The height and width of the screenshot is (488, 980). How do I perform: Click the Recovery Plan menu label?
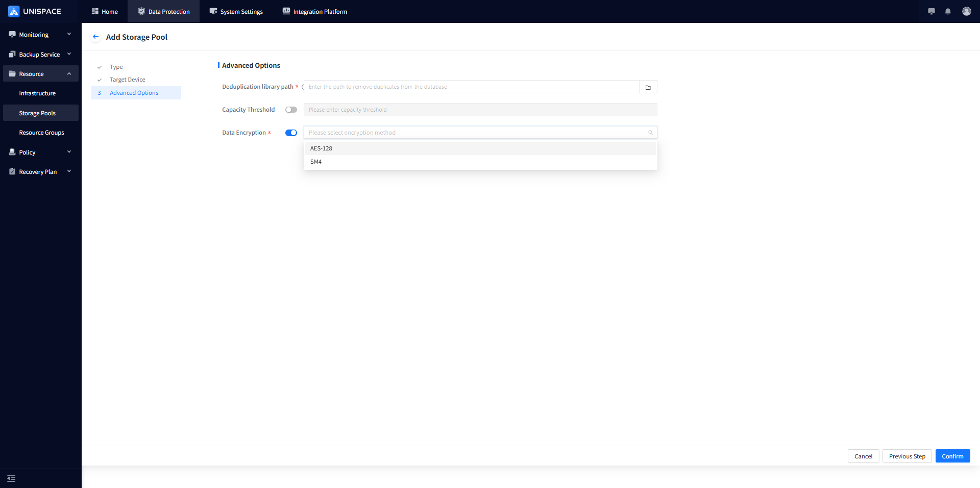click(38, 172)
